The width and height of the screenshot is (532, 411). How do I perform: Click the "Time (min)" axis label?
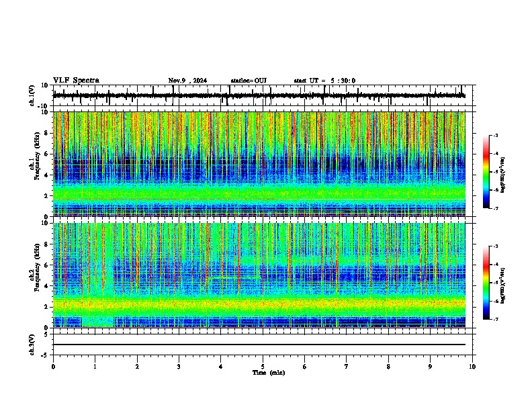269,373
